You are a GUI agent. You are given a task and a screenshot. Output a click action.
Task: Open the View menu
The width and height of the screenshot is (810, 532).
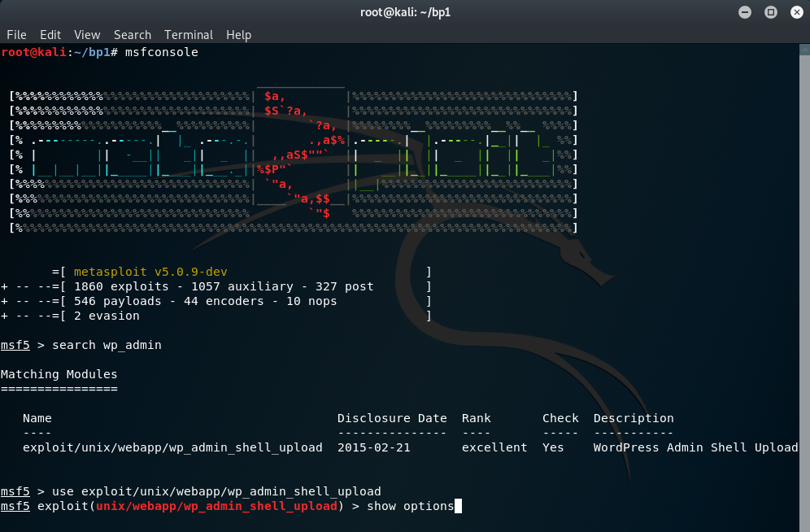pos(87,35)
